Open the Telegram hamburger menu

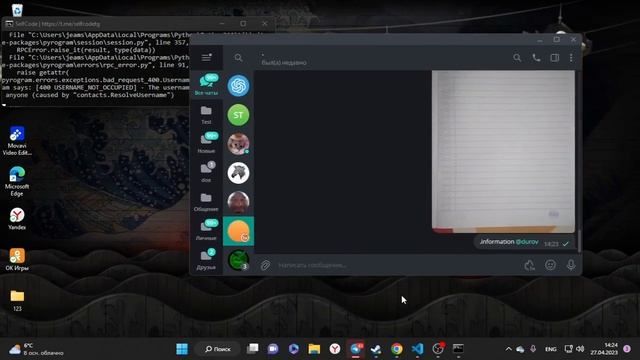(x=207, y=58)
